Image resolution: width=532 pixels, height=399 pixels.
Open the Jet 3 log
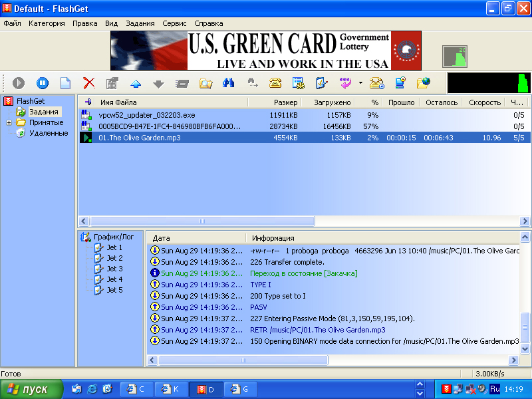click(114, 269)
